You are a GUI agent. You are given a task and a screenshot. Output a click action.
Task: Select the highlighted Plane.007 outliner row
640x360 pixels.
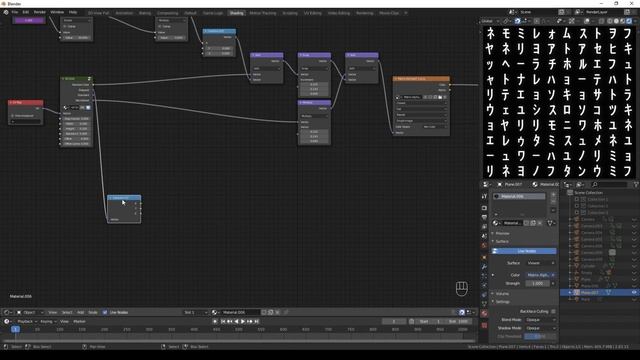[600, 293]
